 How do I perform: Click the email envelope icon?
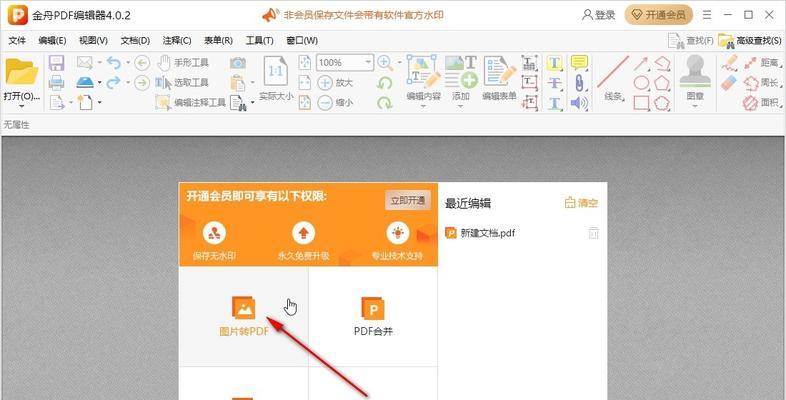(85, 63)
